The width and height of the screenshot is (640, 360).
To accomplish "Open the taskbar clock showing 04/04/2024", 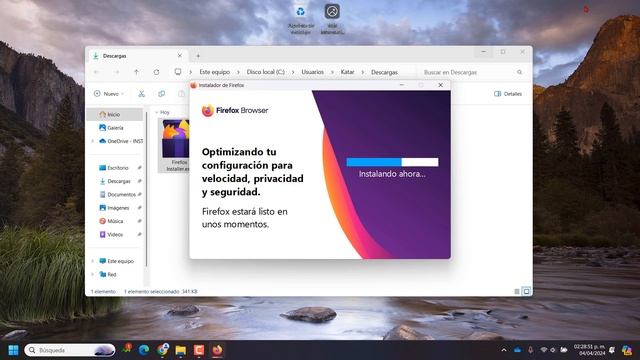I will [x=589, y=350].
